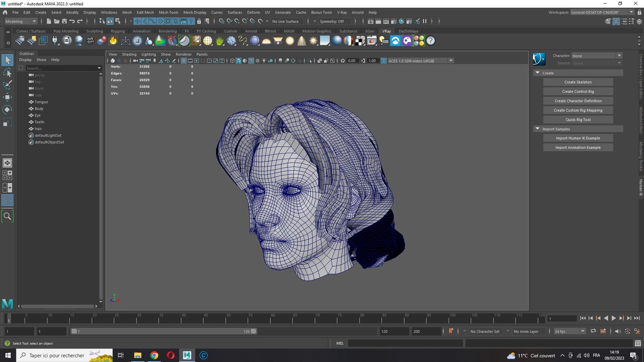Choose the Lasso select tool
Image resolution: width=644 pixels, height=362 pixels.
click(x=7, y=72)
